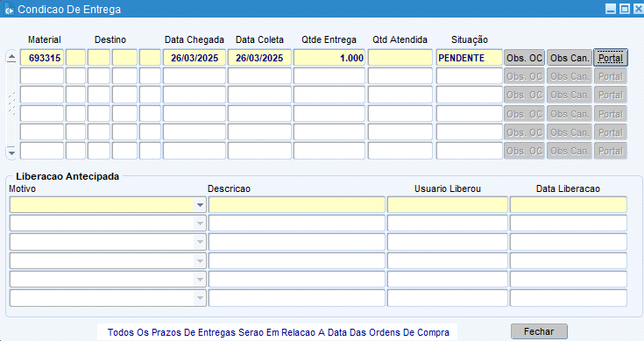
Task: Click the Usuario Liberou column label
Action: 447,189
